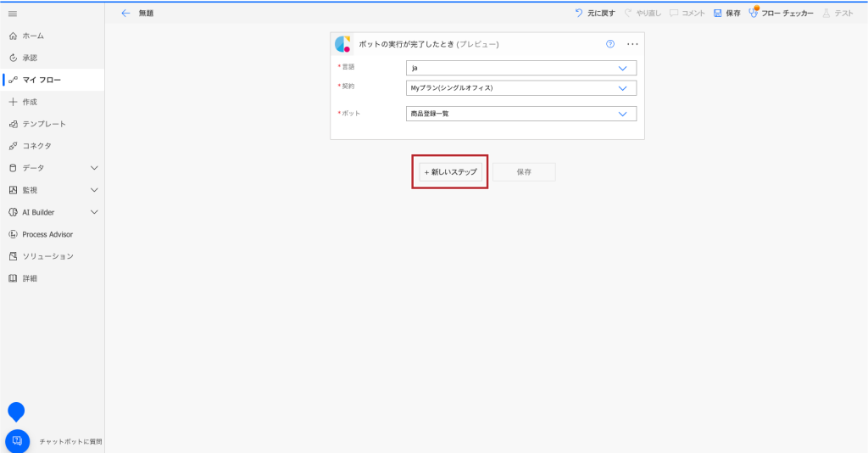Screen dimensions: 868x453
Task: Click the flow title 無題
Action: click(146, 14)
